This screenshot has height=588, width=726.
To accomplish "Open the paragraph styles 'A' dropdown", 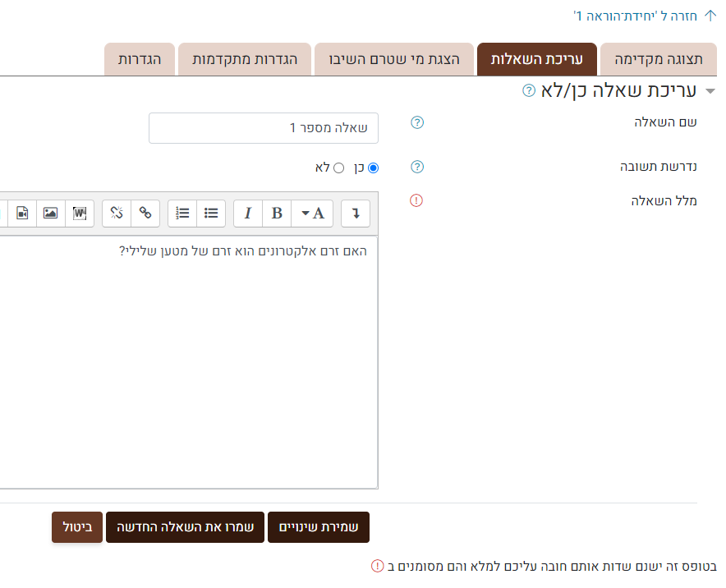I will coord(312,214).
